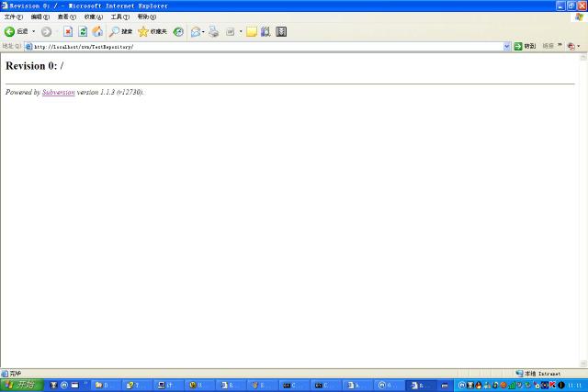Follow the Subversion hyperlink
The image size is (588, 392).
pos(58,93)
